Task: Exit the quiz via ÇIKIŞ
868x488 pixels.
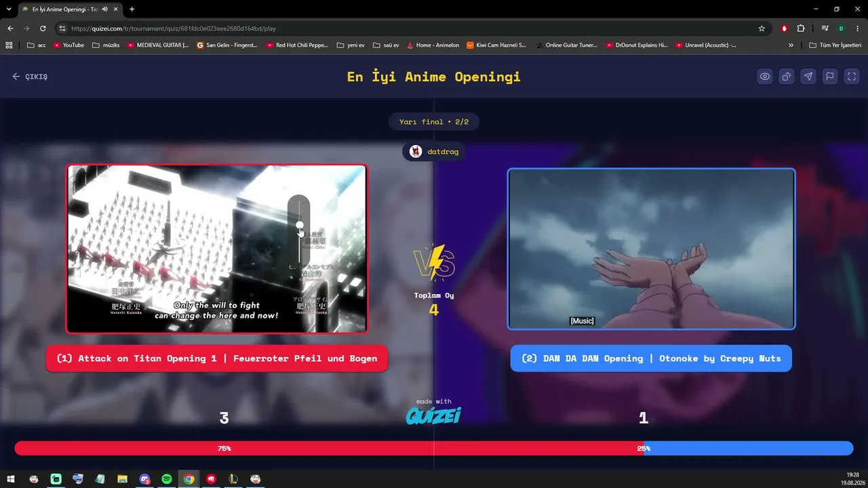Action: pos(30,77)
